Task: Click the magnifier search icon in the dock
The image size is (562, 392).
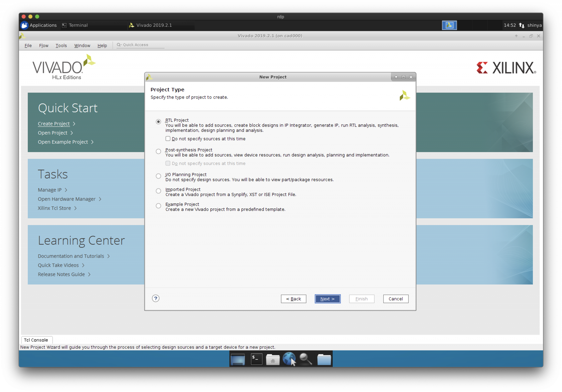Action: click(x=305, y=359)
